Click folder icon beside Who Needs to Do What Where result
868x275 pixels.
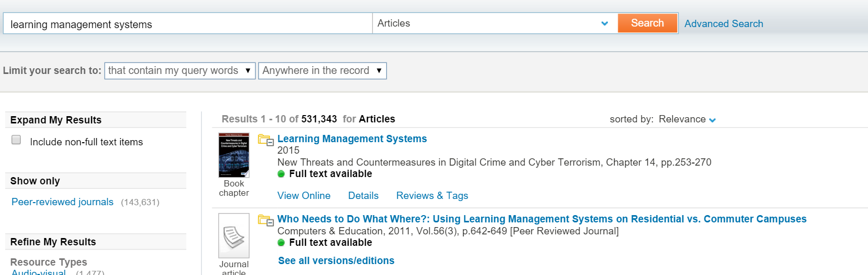pos(265,220)
